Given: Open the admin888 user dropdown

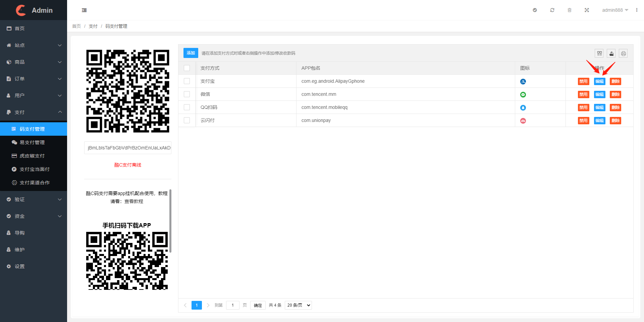Looking at the screenshot, I should [615, 10].
